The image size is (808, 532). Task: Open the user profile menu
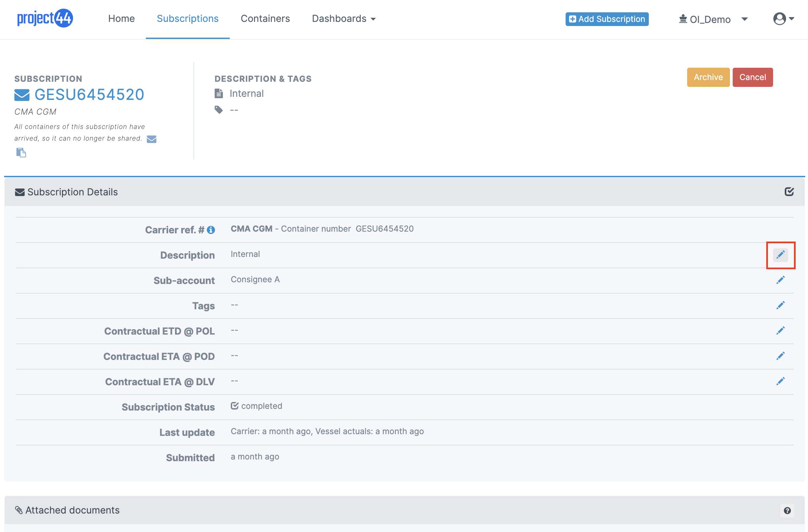[x=784, y=18]
